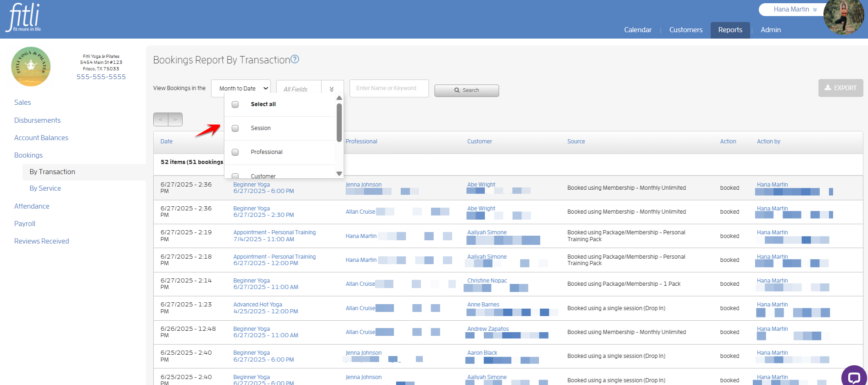This screenshot has height=385, width=868.
Task: Click the Enter Name or Keyword field
Action: point(389,88)
